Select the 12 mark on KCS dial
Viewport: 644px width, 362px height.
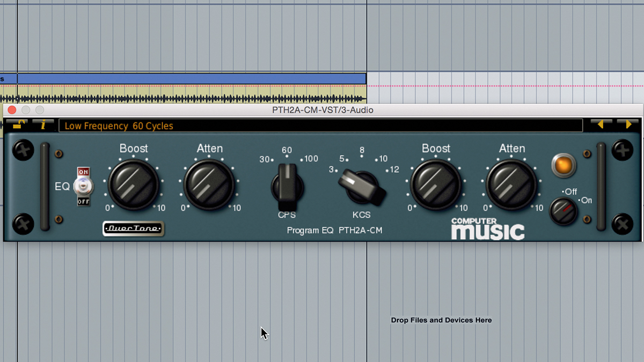pyautogui.click(x=394, y=169)
